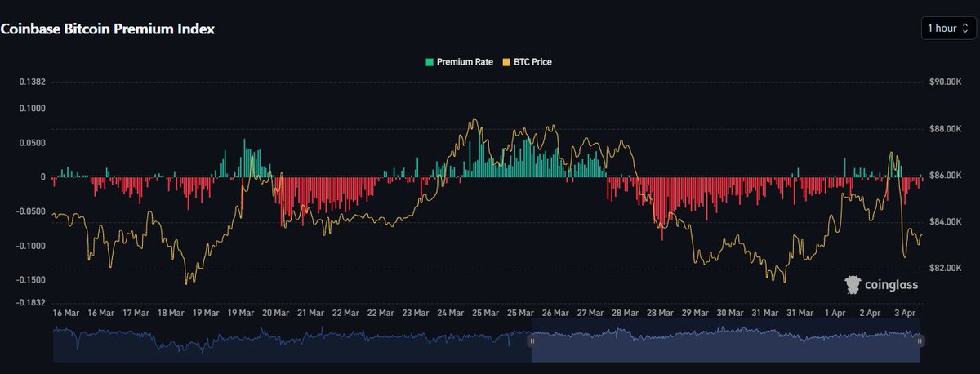Grab the left handle of range slider
The height and width of the screenshot is (374, 980).
(532, 341)
